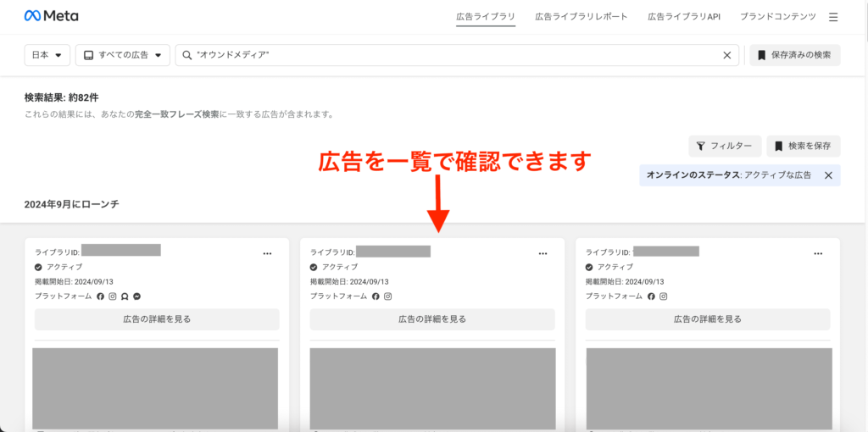Open the three-dots menu on the second ad card

pyautogui.click(x=543, y=253)
